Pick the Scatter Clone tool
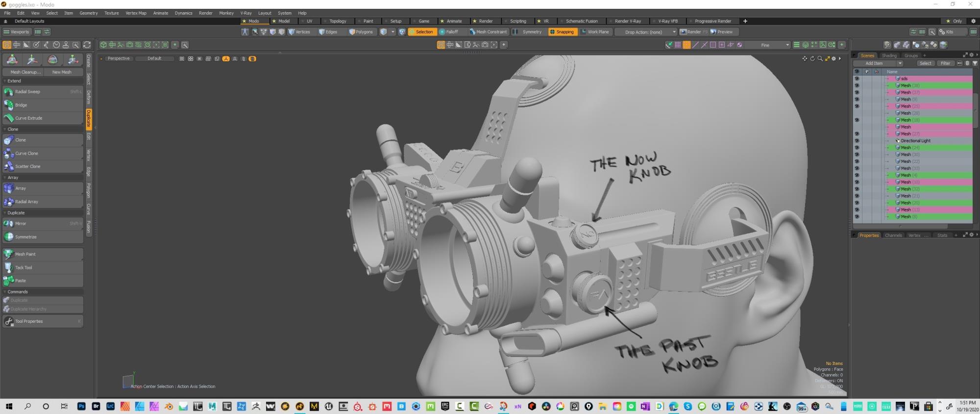The image size is (980, 414). (x=43, y=166)
